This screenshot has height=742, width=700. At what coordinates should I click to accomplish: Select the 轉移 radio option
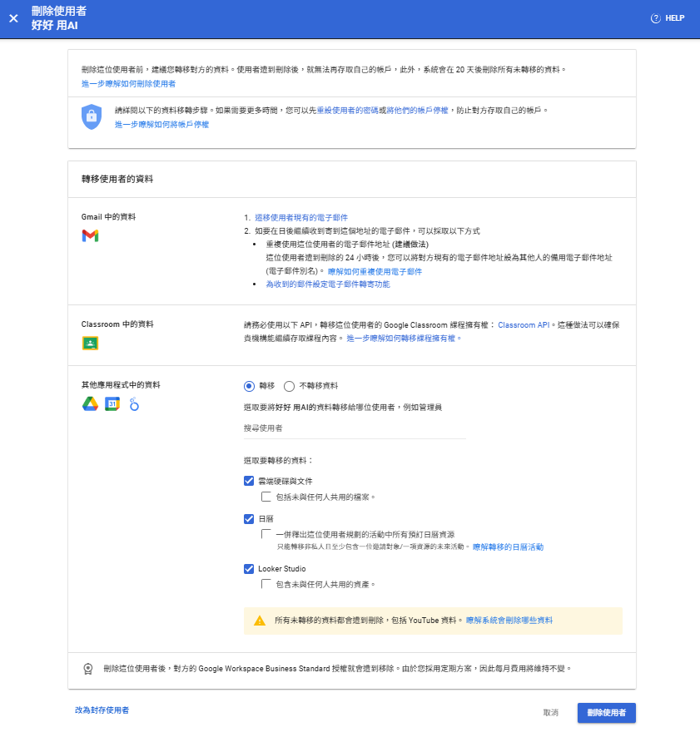point(249,386)
